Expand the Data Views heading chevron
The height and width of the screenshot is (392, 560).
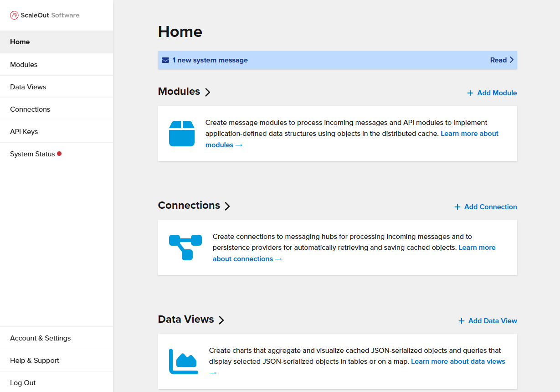tap(221, 320)
